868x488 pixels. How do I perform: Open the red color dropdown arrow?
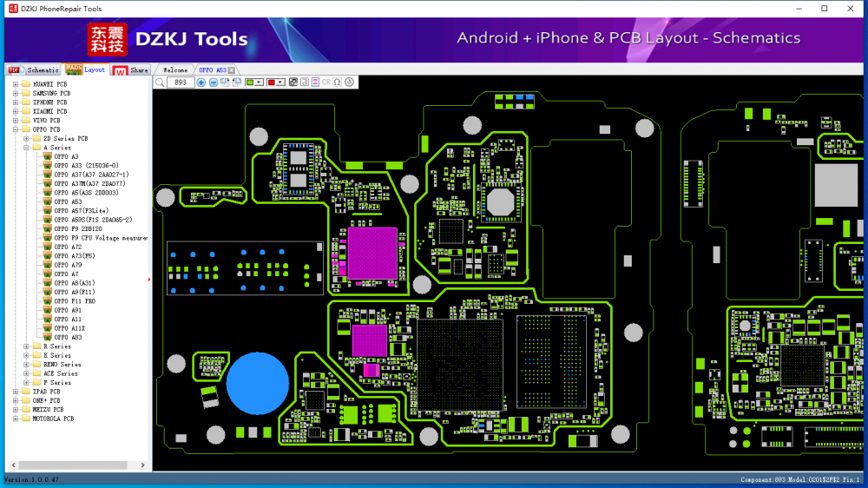pyautogui.click(x=280, y=82)
